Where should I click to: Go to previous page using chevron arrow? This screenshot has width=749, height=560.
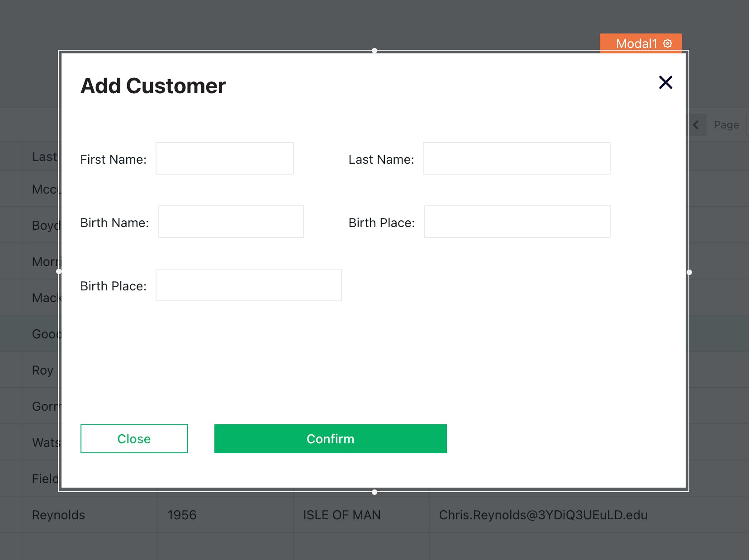pyautogui.click(x=697, y=125)
